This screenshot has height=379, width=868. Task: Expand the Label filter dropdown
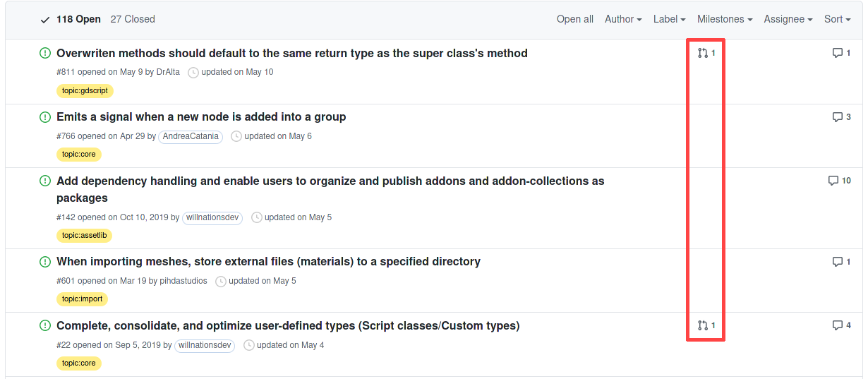tap(670, 19)
